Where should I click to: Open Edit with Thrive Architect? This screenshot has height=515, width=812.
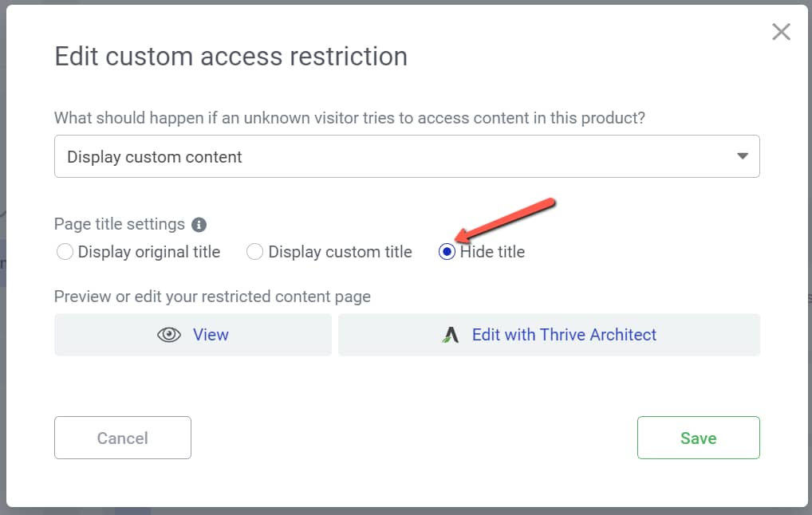coord(549,334)
